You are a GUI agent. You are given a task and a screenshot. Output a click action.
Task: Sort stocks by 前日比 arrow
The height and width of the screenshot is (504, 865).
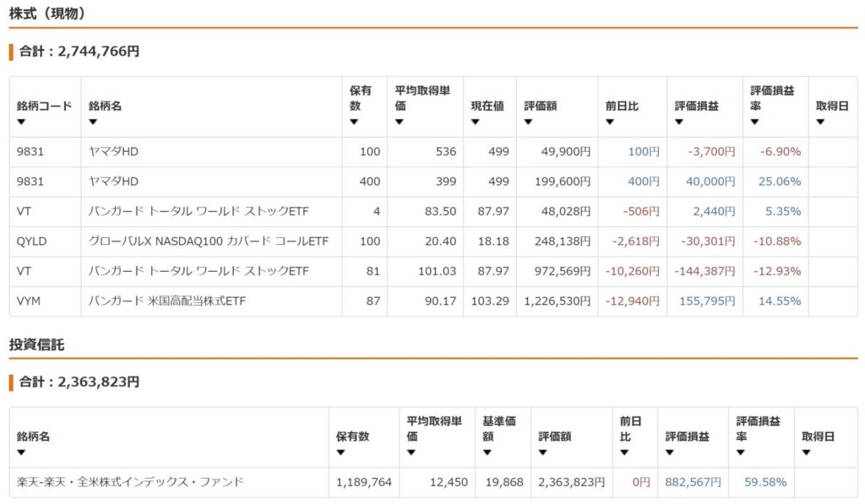tap(610, 122)
